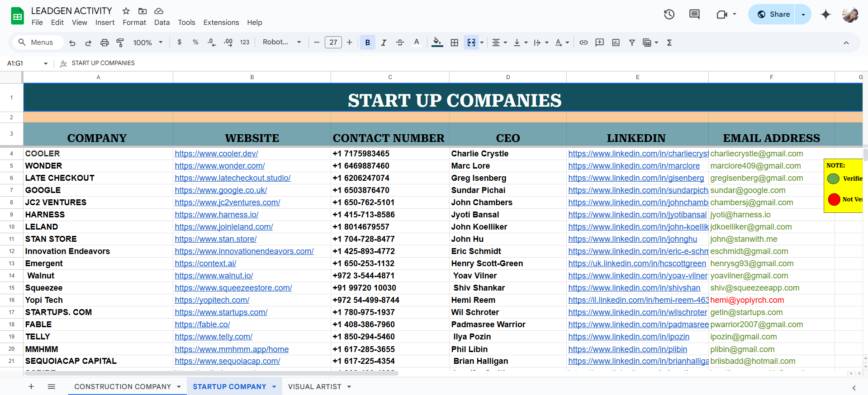This screenshot has height=395, width=868.
Task: Toggle strikethrough formatting
Action: pos(400,42)
